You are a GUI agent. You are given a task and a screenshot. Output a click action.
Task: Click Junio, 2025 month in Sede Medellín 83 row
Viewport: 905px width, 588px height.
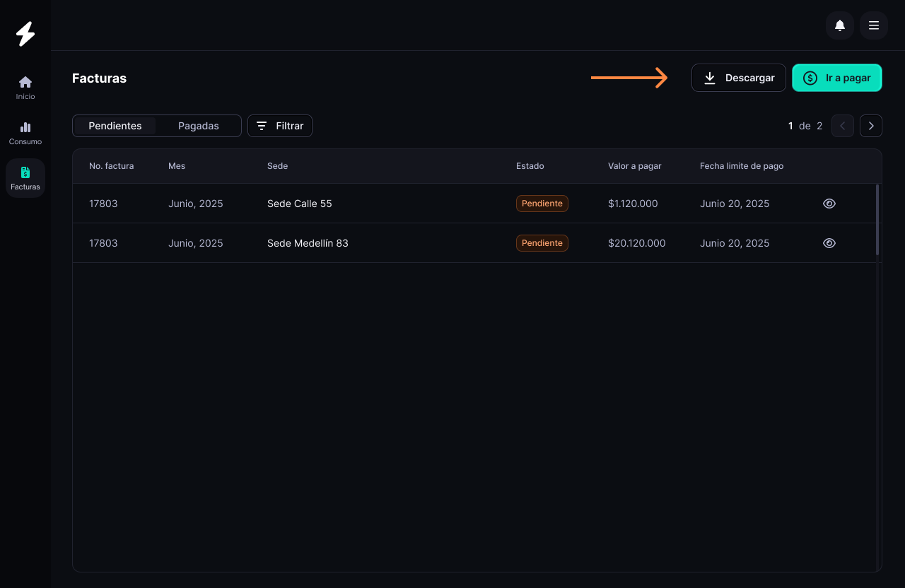(196, 243)
